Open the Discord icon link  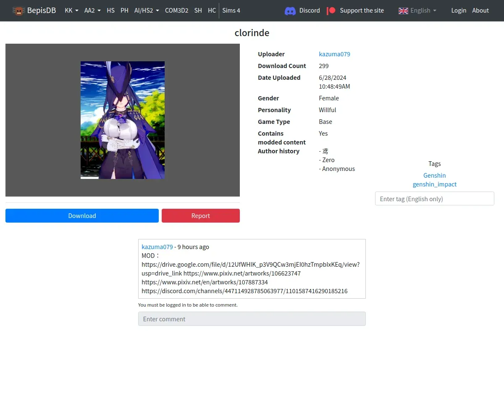[x=290, y=10]
